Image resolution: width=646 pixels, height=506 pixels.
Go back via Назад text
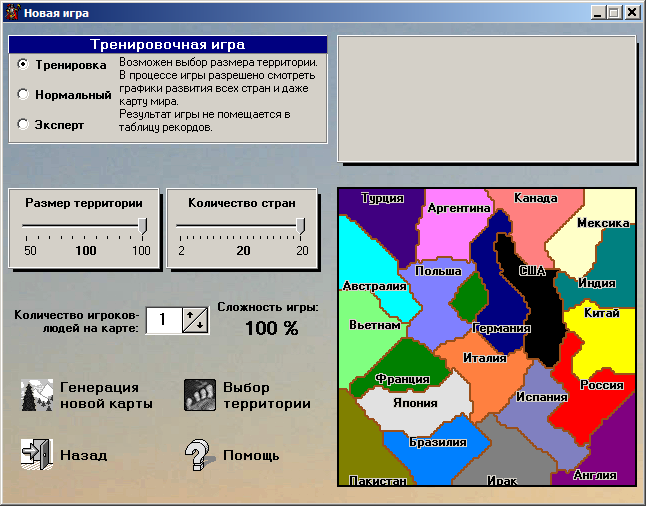pos(84,455)
